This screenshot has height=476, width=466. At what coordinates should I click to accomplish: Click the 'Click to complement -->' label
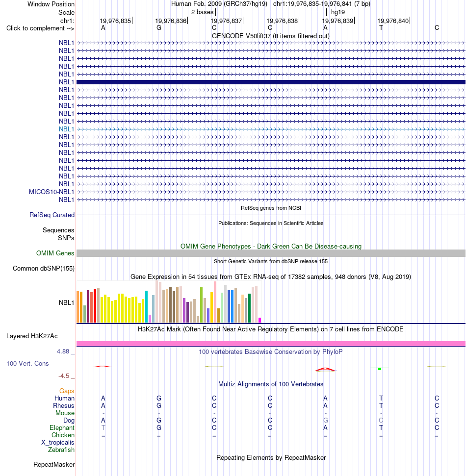point(40,28)
